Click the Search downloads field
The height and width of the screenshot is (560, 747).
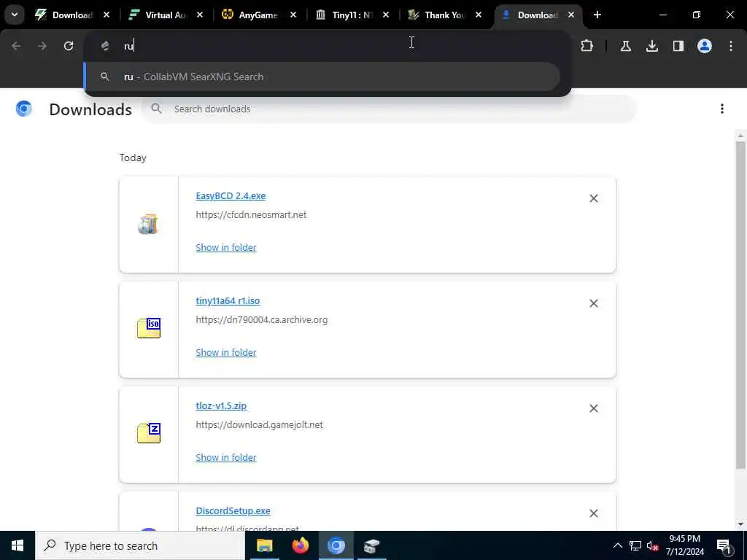click(390, 109)
